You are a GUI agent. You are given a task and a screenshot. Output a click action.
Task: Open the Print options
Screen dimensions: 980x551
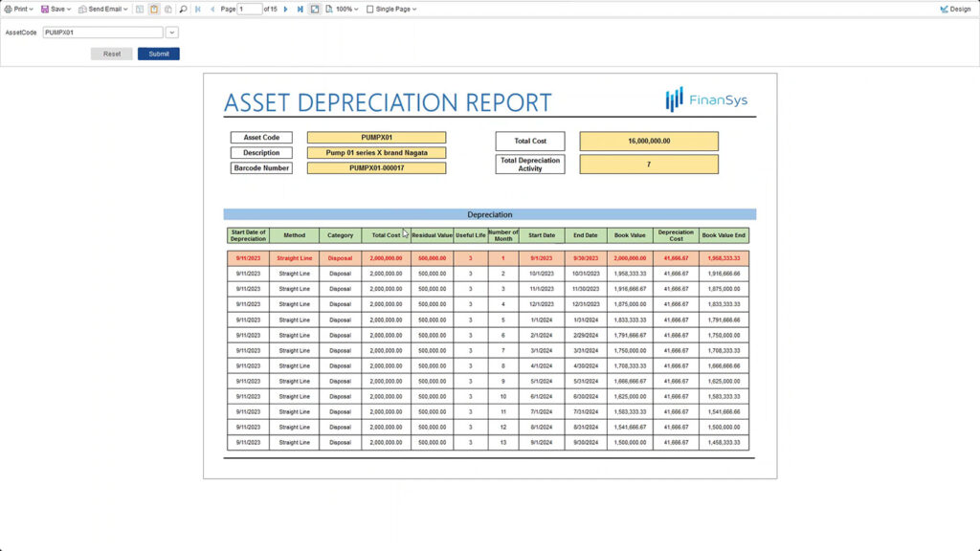pos(19,9)
